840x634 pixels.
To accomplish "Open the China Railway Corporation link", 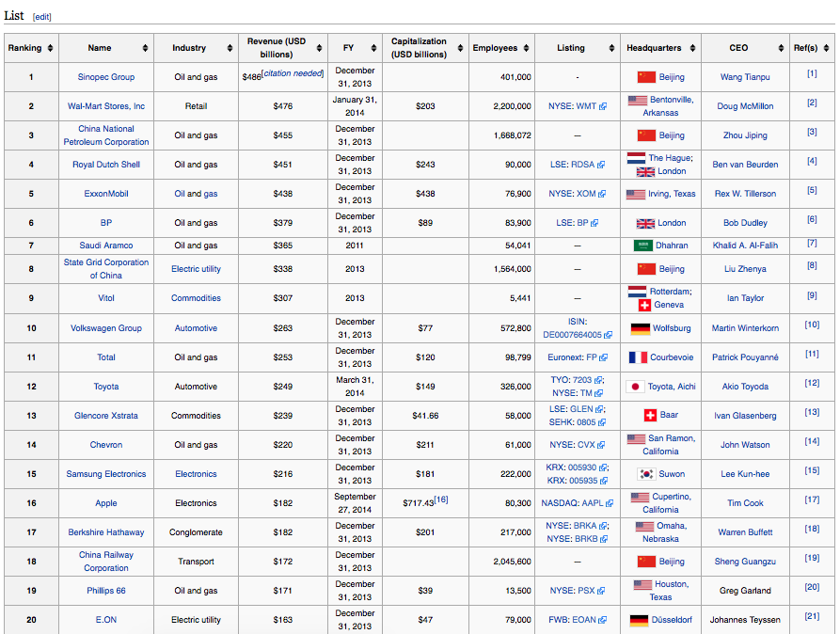I will tap(106, 562).
